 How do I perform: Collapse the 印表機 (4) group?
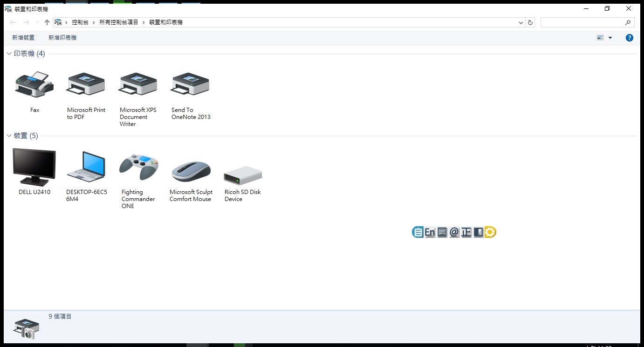9,54
